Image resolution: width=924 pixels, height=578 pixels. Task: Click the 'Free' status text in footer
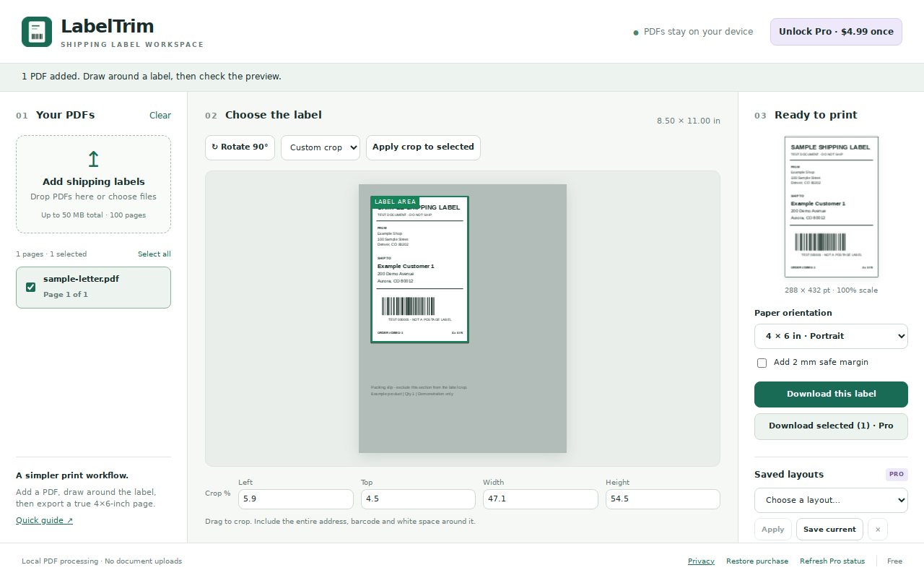coord(895,561)
